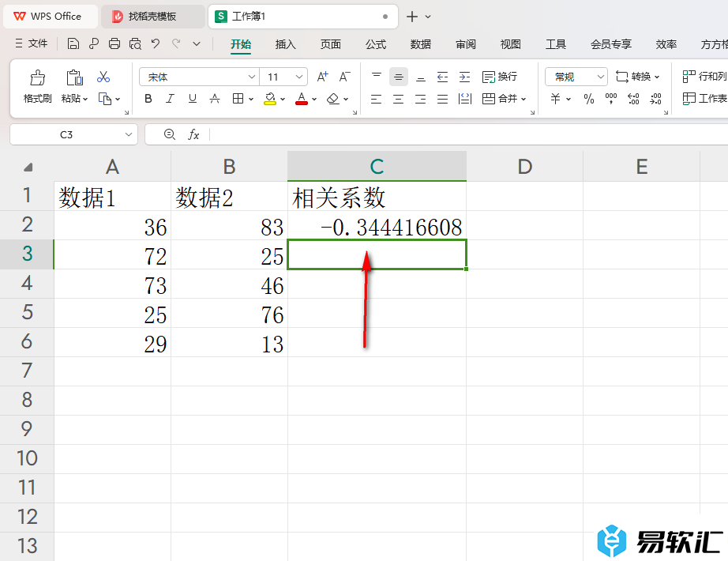Select cell C2 with -0.344416608
Viewport: 728px width, 561px height.
coord(377,225)
